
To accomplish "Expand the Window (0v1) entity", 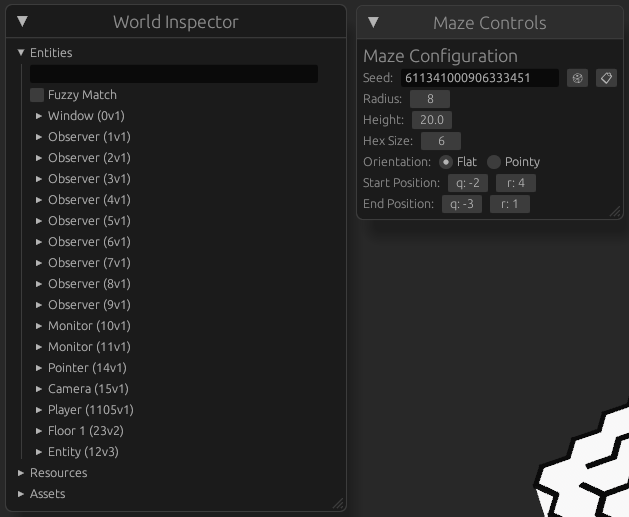I will [39, 116].
